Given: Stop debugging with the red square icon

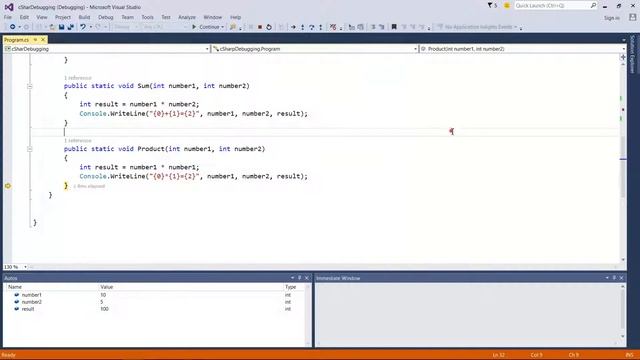Looking at the screenshot, I should click(260, 27).
